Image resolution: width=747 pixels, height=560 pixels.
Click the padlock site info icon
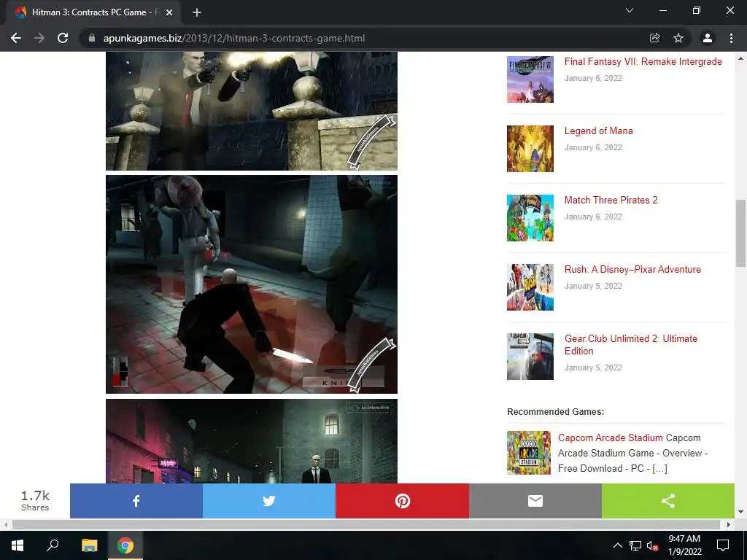click(x=92, y=38)
